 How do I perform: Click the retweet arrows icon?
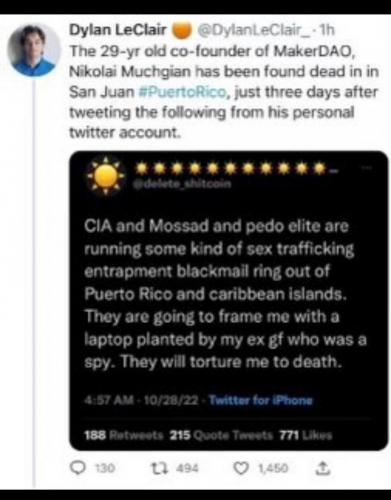click(157, 468)
